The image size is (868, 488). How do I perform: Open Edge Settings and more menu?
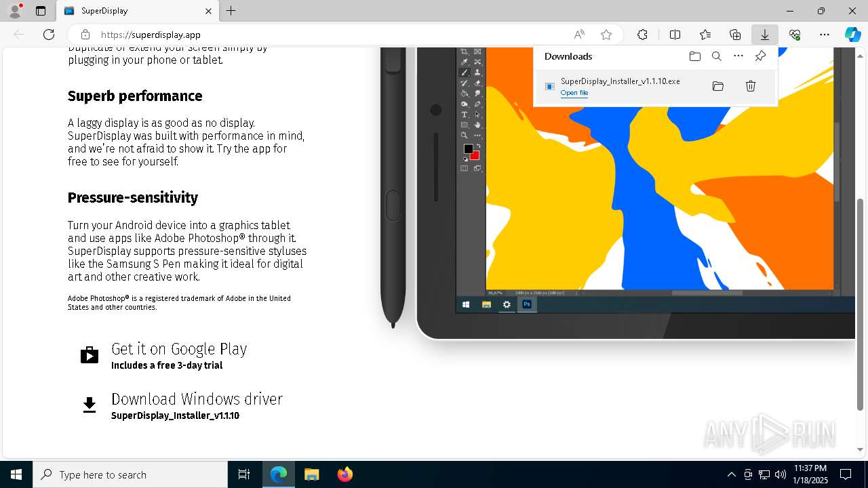coord(825,35)
